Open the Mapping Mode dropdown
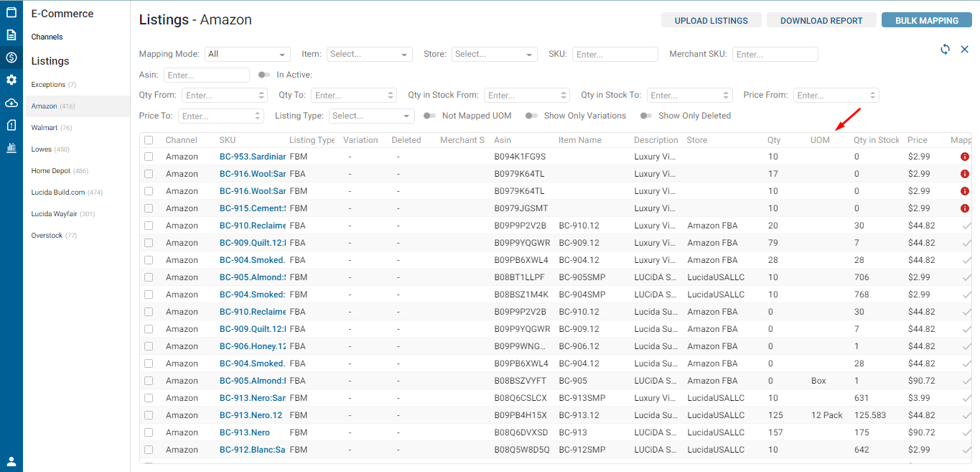Viewport: 980px width, 472px height. (247, 54)
